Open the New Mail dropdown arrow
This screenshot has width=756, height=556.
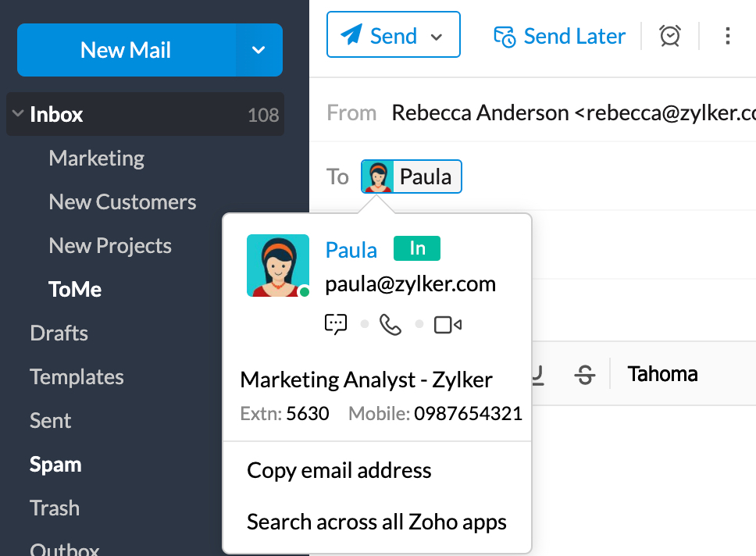pos(259,50)
